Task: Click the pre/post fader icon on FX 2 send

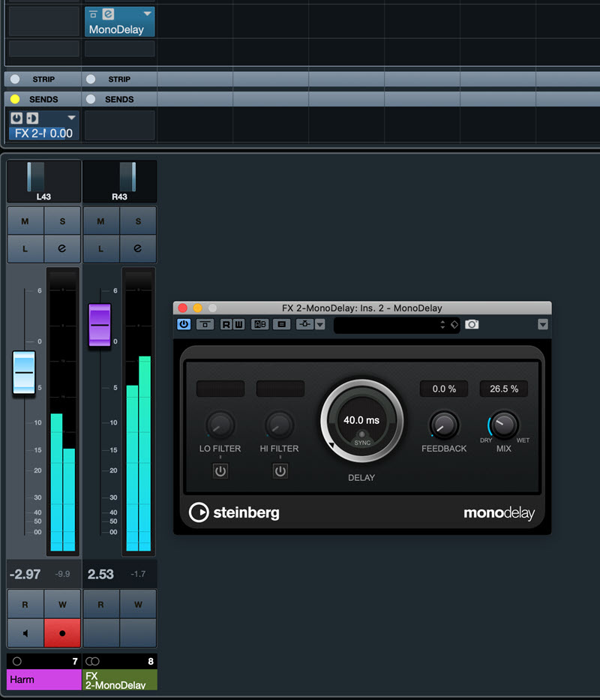Action: [32, 119]
